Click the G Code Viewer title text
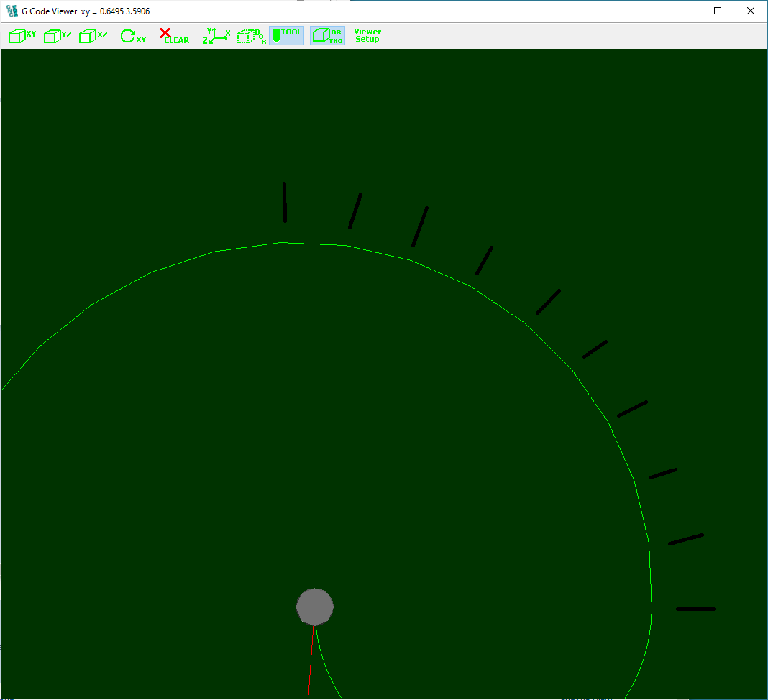The image size is (768, 700). 50,11
